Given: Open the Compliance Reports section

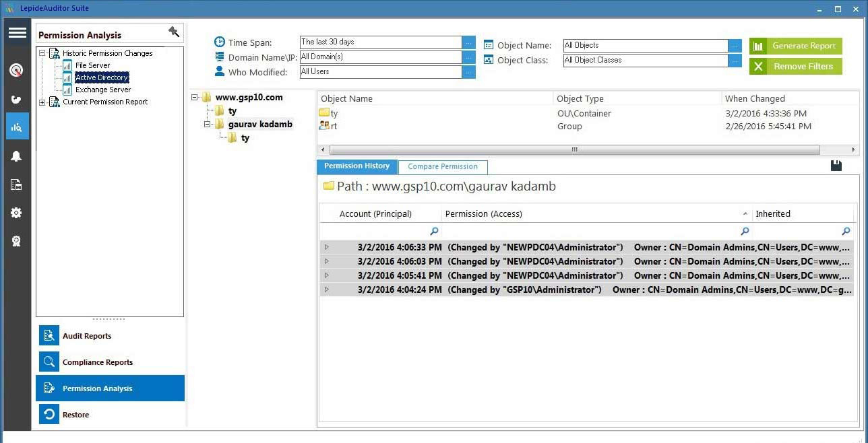Looking at the screenshot, I should coord(110,362).
